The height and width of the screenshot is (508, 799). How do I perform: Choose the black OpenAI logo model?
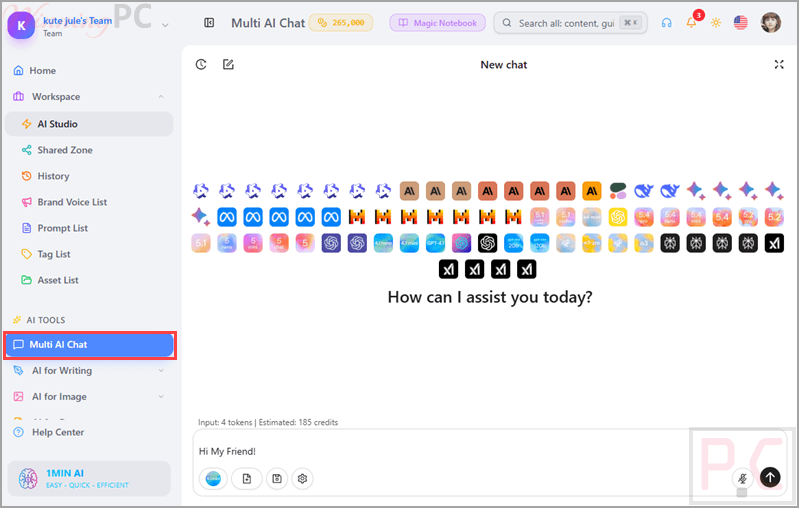coord(487,243)
